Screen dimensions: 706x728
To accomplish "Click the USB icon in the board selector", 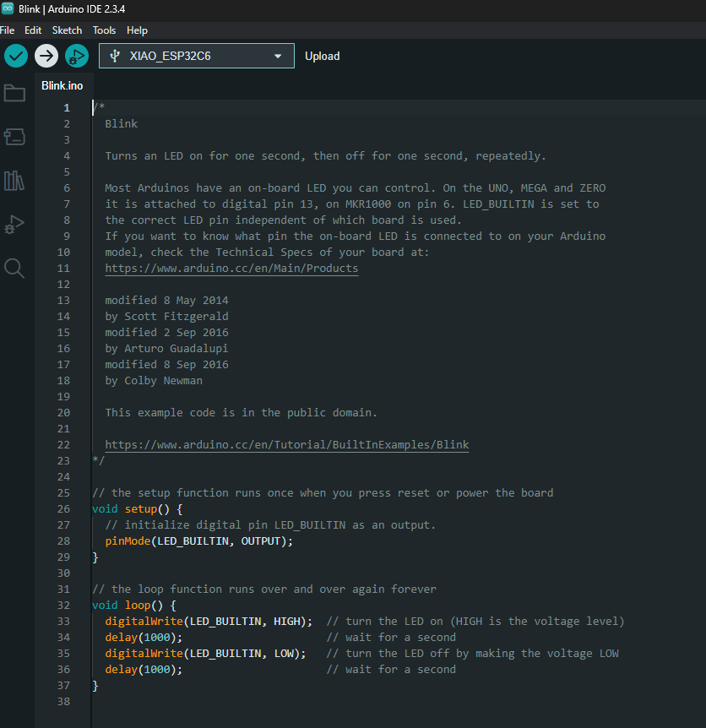I will click(115, 57).
